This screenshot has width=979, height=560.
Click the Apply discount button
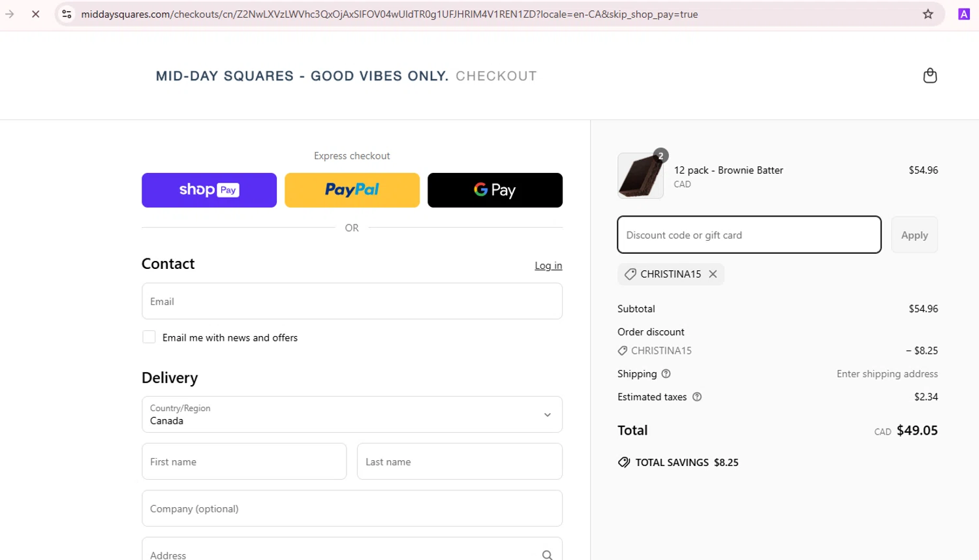pyautogui.click(x=914, y=235)
